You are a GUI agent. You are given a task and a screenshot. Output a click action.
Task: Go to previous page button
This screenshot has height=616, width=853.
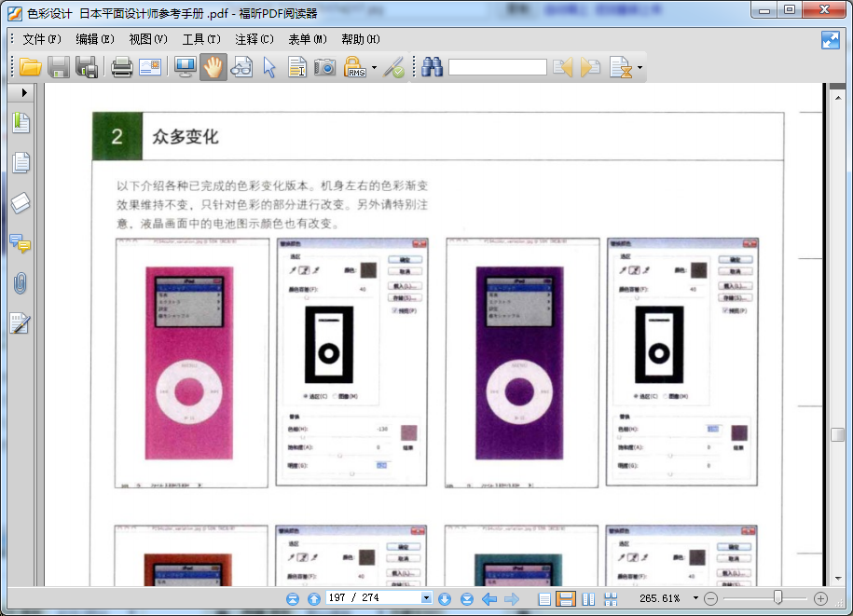pos(314,598)
